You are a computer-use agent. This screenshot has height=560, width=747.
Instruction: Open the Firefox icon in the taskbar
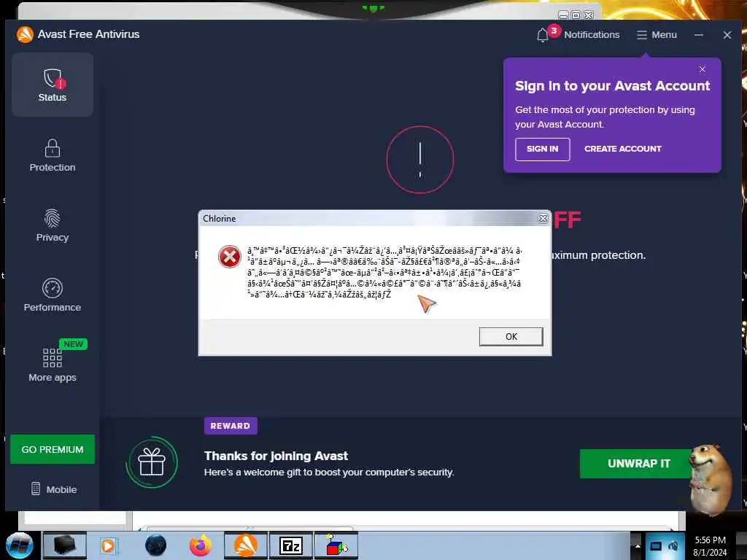pos(200,545)
